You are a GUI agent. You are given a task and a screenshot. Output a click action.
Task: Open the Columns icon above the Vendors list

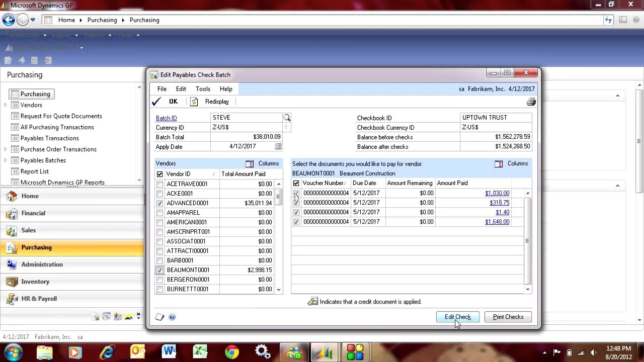point(250,163)
